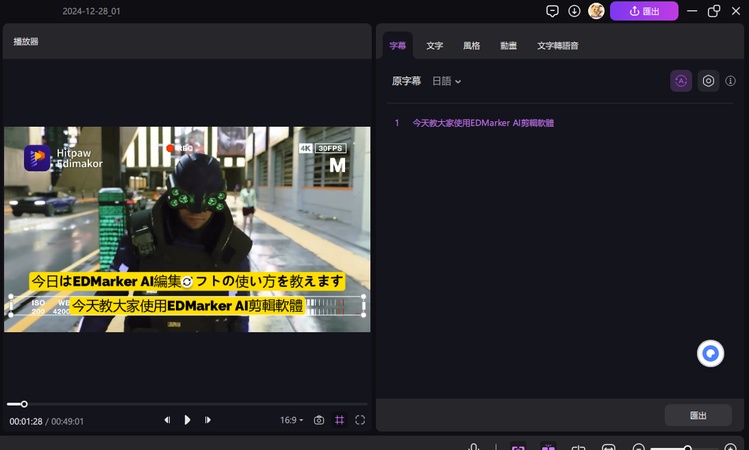The width and height of the screenshot is (749, 450).
Task: Open the floating assistant bubble icon
Action: 710,354
